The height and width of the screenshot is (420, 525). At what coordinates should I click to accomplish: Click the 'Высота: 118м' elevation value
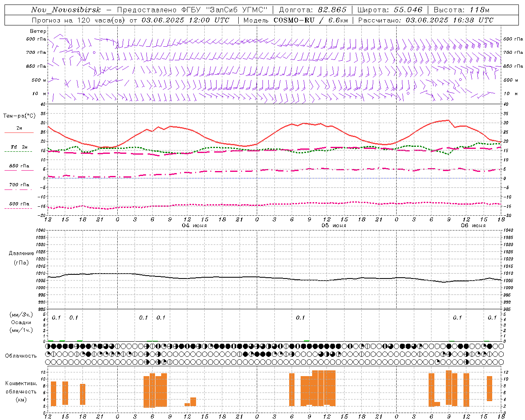pos(461,10)
